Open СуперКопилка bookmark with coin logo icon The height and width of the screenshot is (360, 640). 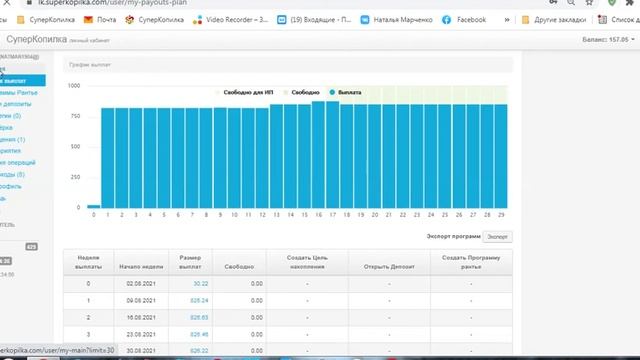[x=154, y=20]
